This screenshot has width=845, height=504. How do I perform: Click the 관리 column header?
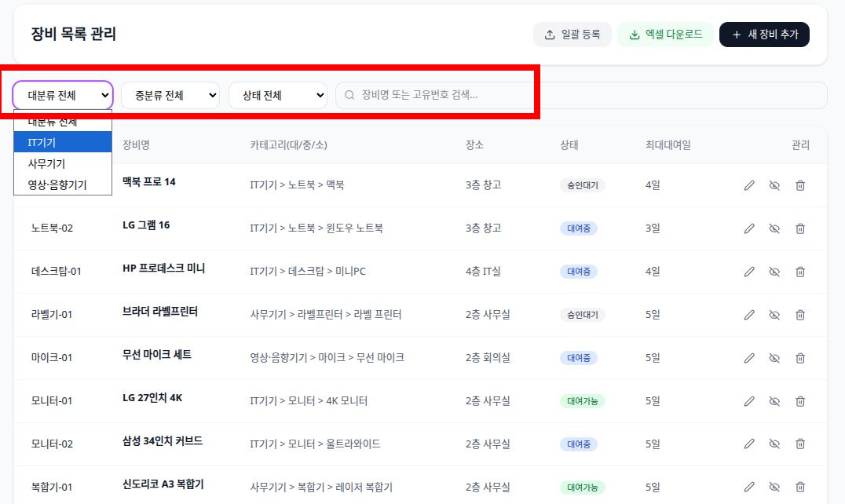pos(800,145)
